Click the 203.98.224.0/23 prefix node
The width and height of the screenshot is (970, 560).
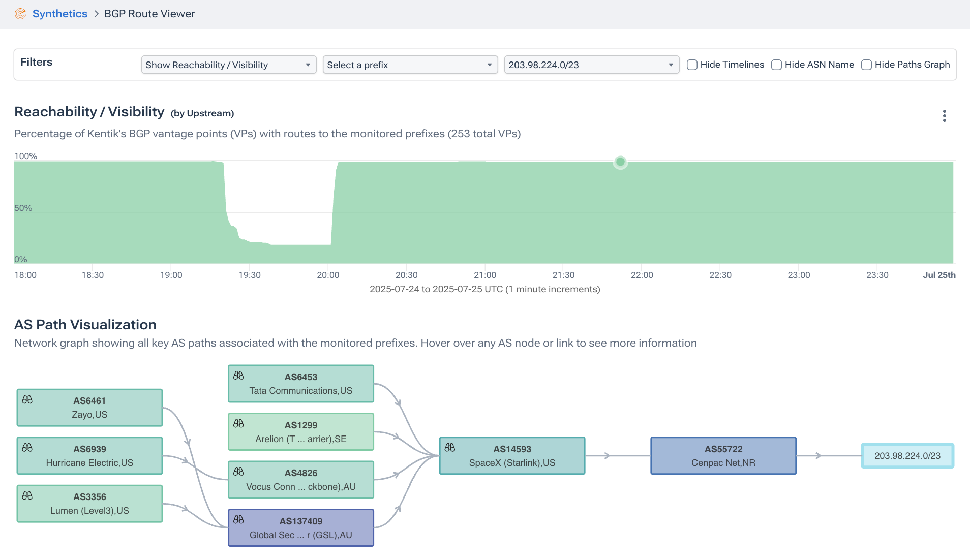click(907, 456)
